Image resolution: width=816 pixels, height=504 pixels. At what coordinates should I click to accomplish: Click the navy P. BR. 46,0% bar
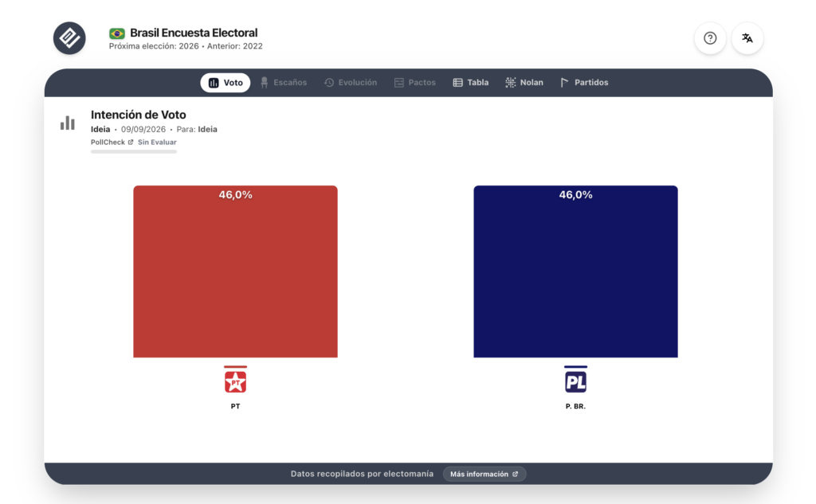575,272
